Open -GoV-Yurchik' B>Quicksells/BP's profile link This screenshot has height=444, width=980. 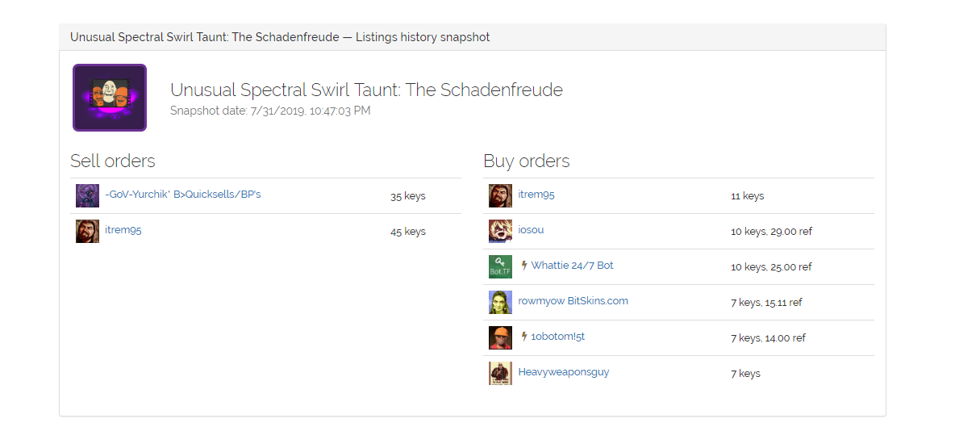tap(183, 195)
